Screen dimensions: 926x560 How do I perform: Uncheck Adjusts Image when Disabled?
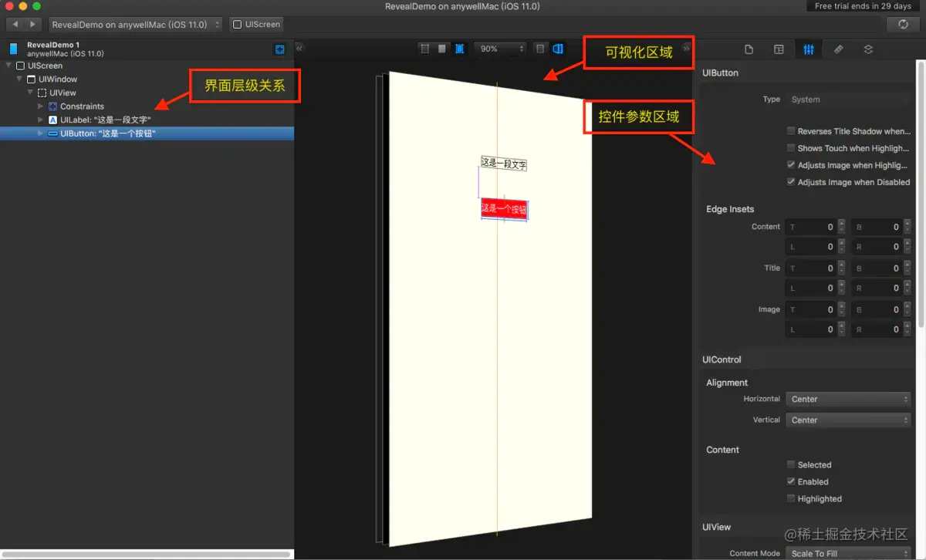point(791,182)
